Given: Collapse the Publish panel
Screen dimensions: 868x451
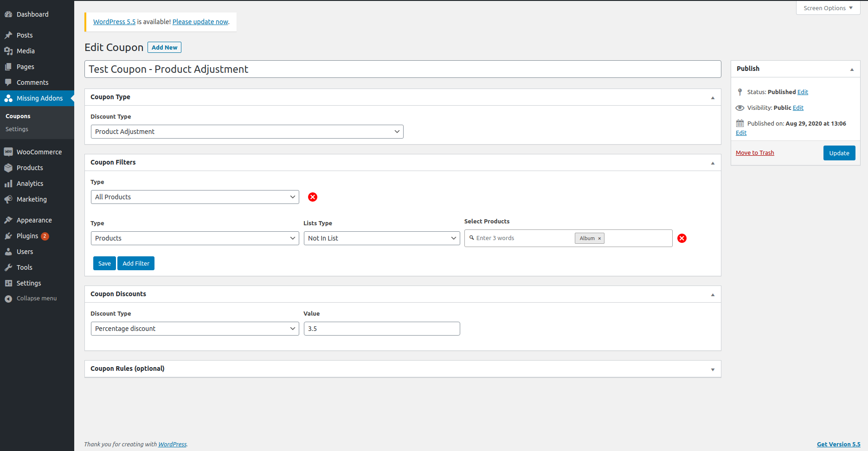Looking at the screenshot, I should (x=852, y=69).
